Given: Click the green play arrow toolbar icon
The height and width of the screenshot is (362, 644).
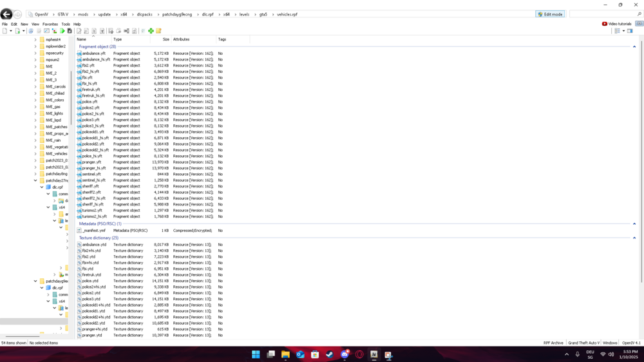Looking at the screenshot, I should (62, 31).
